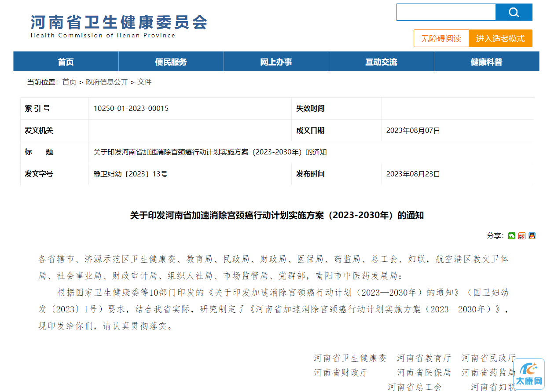Click signature 河南省总工会
This screenshot has height=392, width=547.
[415, 387]
